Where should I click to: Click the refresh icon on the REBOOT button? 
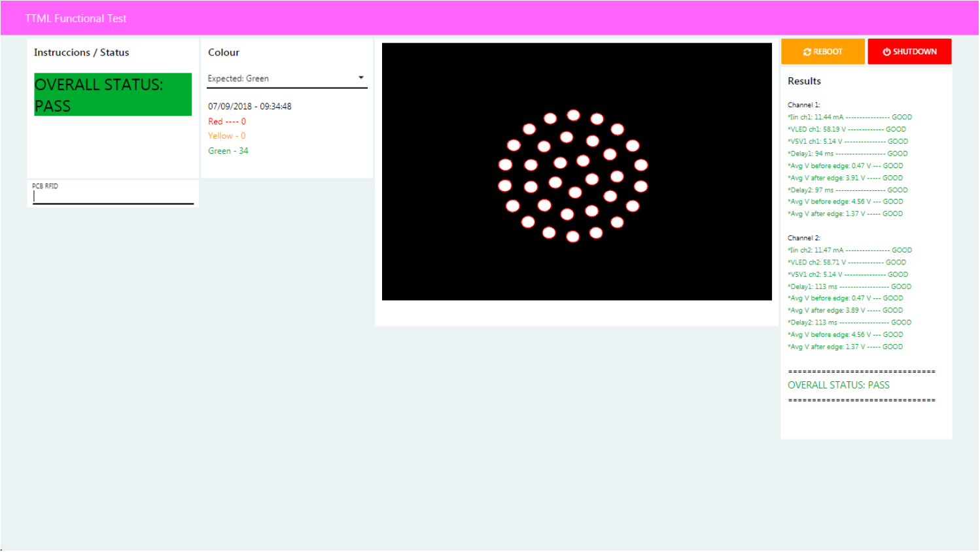807,52
